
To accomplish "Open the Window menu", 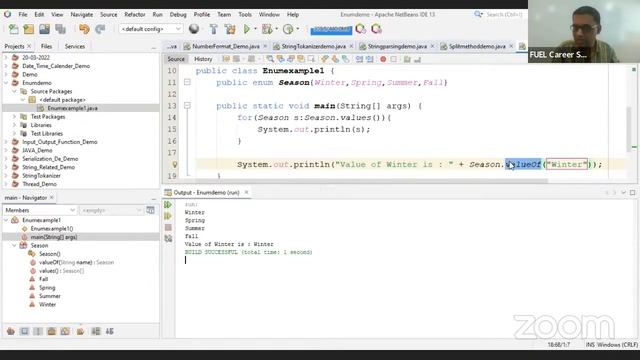I will (269, 14).
